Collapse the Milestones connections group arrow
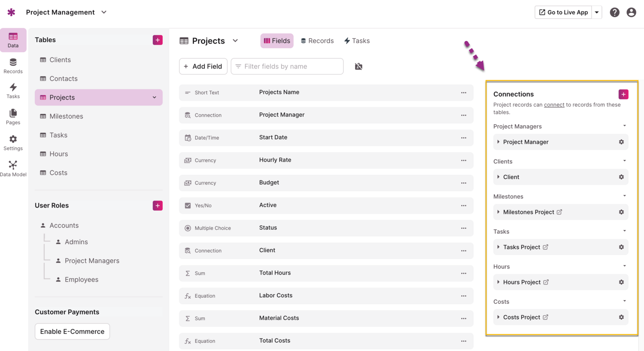This screenshot has height=351, width=644. pyautogui.click(x=624, y=196)
